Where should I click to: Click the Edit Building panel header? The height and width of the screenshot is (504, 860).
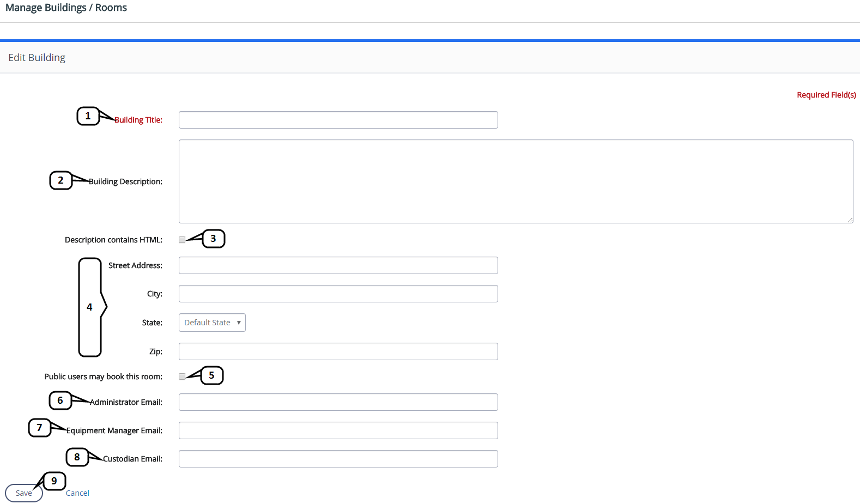pyautogui.click(x=37, y=58)
